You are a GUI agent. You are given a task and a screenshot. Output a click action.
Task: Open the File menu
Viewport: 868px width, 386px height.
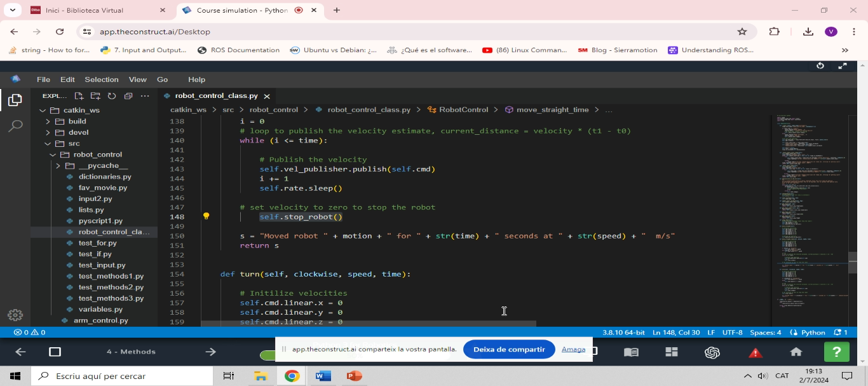pyautogui.click(x=43, y=79)
